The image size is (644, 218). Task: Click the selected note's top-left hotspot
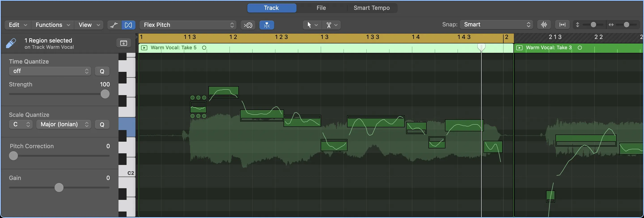point(192,98)
